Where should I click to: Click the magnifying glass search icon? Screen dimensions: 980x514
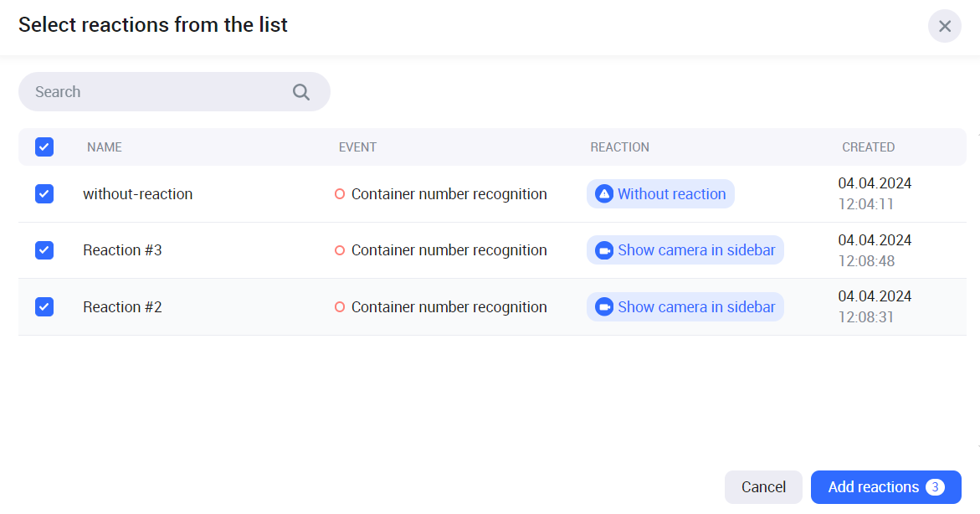[x=301, y=92]
